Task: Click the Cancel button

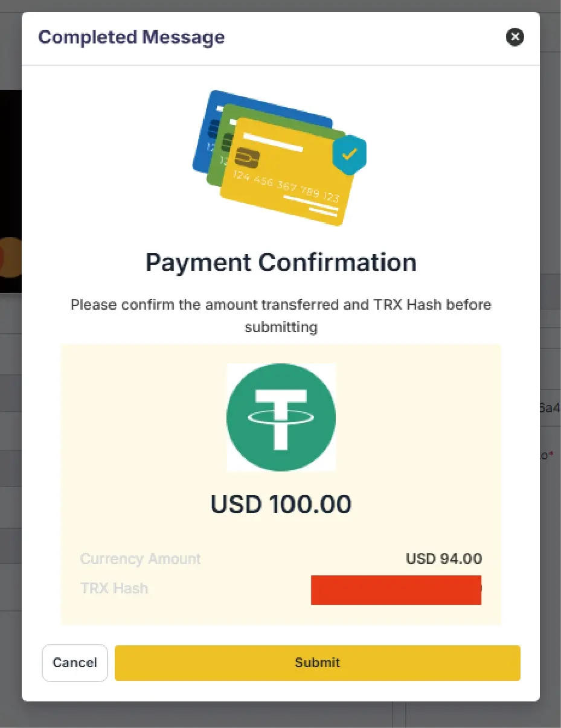Action: (x=74, y=663)
